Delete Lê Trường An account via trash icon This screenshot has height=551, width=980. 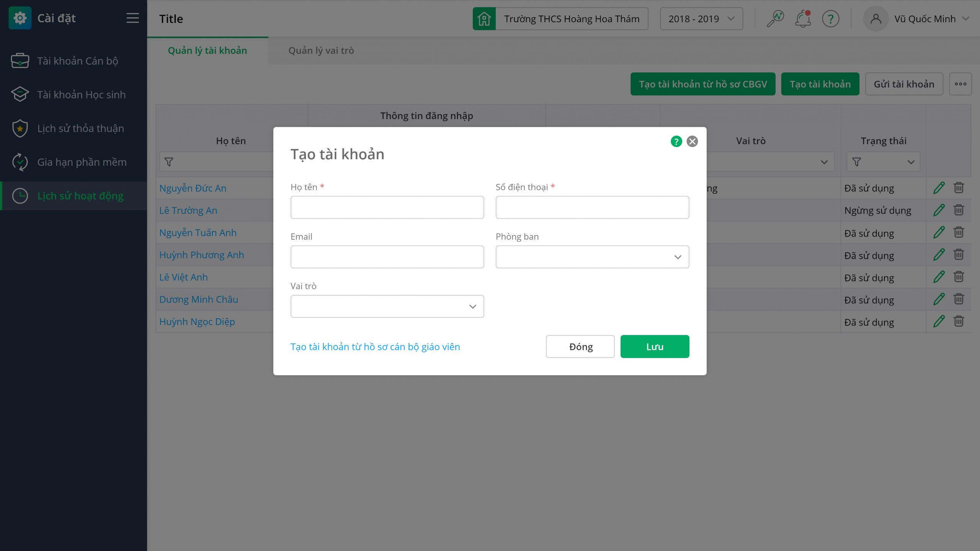point(959,210)
